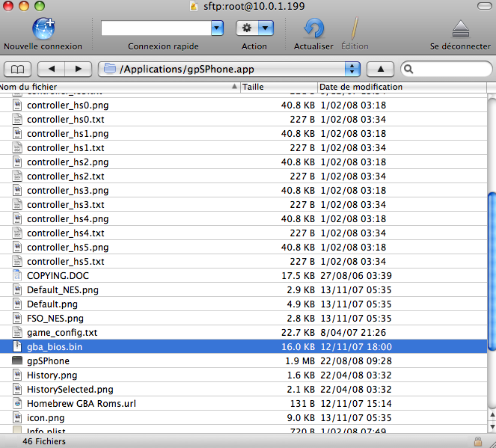
Task: Expand the Action menu arrow
Action: coord(266,28)
